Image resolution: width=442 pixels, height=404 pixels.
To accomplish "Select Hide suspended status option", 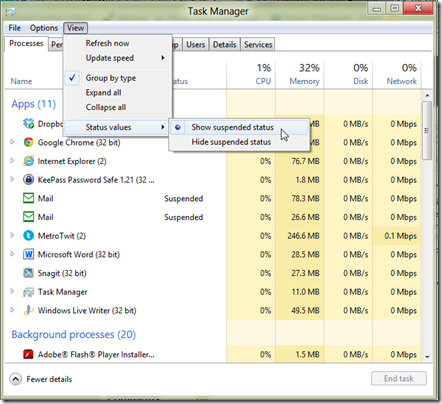I will (x=239, y=142).
